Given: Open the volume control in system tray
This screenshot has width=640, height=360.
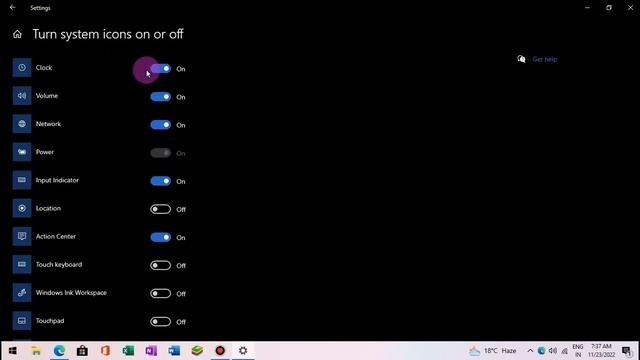Looking at the screenshot, I should tap(553, 351).
